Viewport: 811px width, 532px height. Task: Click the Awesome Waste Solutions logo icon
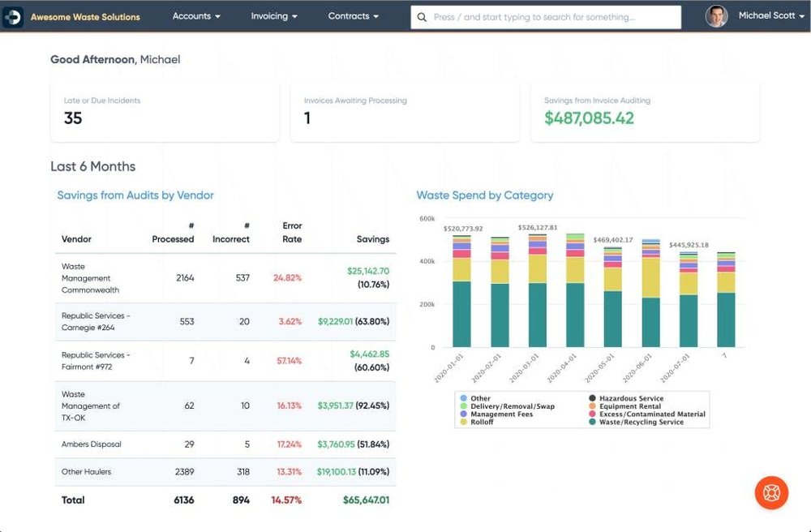pyautogui.click(x=12, y=16)
